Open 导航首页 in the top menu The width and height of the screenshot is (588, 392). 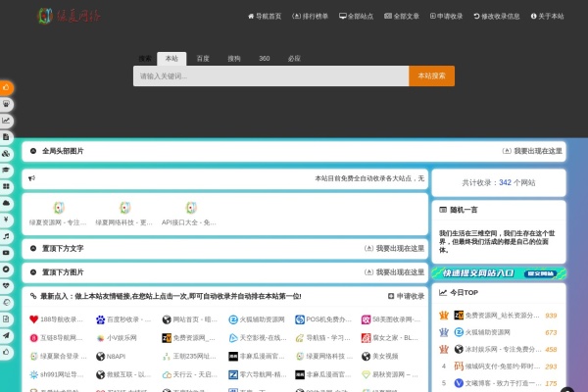(x=265, y=17)
